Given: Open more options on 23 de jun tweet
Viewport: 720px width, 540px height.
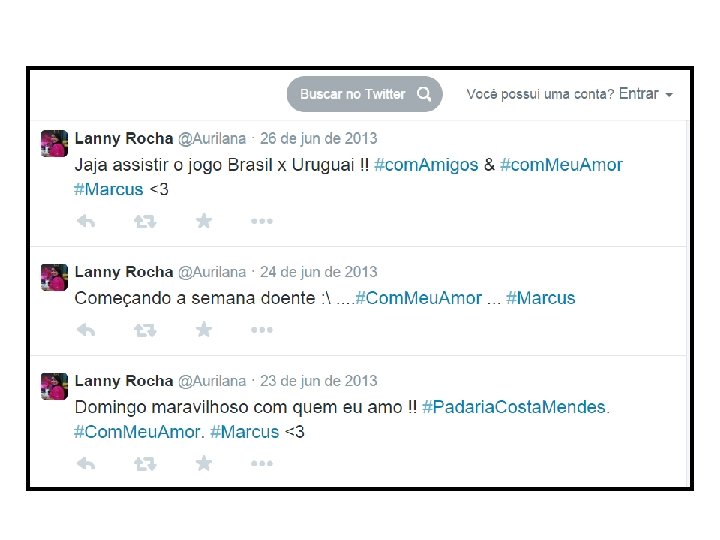Looking at the screenshot, I should [x=262, y=463].
